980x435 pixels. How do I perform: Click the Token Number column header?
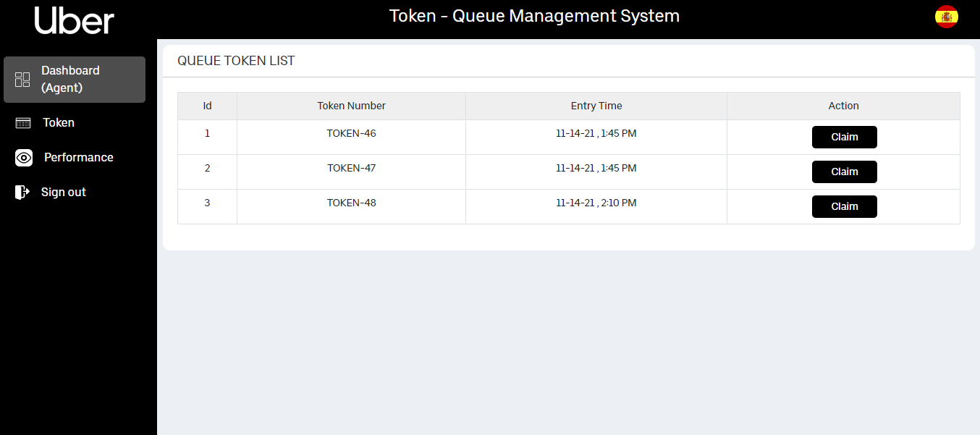pyautogui.click(x=351, y=106)
